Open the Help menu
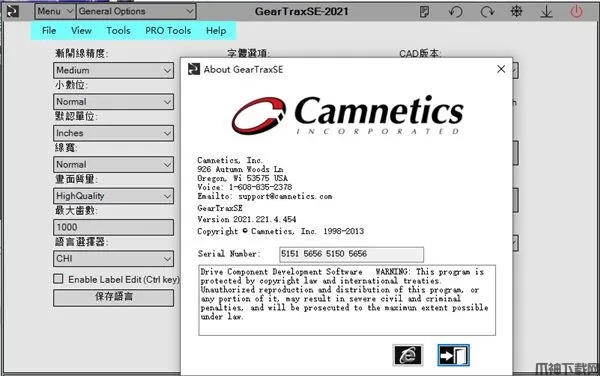Viewport: 600px width, 376px height. point(216,31)
